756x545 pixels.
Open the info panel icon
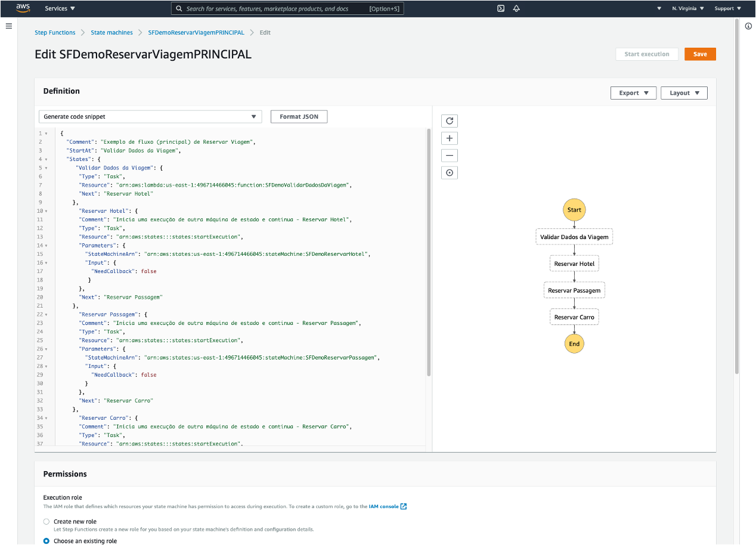(748, 26)
